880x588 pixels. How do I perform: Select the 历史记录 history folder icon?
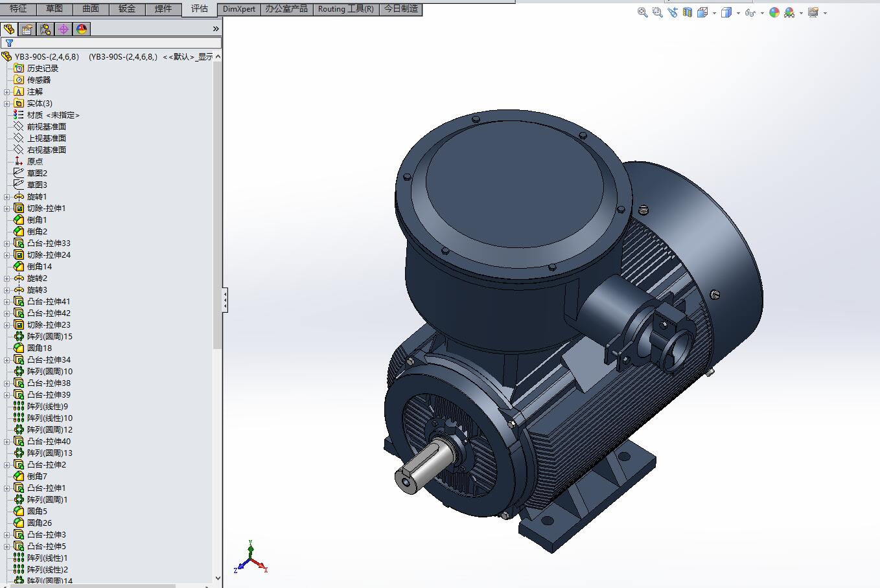tap(19, 68)
